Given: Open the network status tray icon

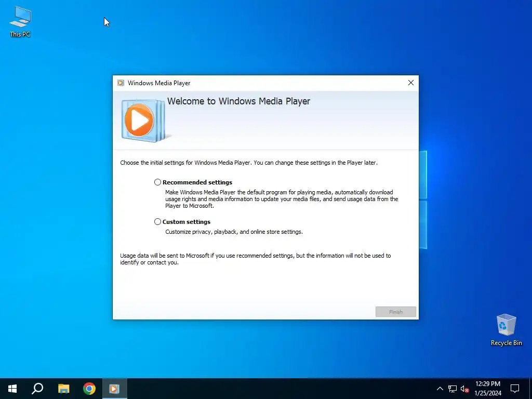Looking at the screenshot, I should (x=453, y=389).
